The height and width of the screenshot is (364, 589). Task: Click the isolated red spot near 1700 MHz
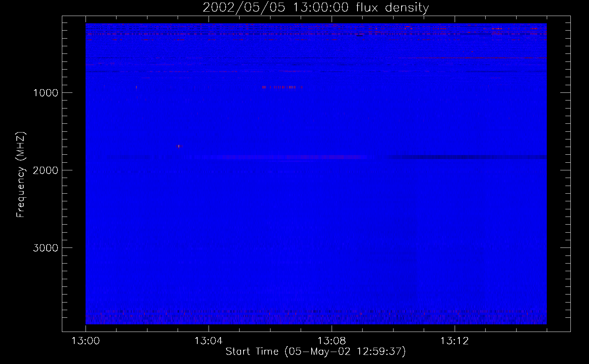click(x=178, y=146)
